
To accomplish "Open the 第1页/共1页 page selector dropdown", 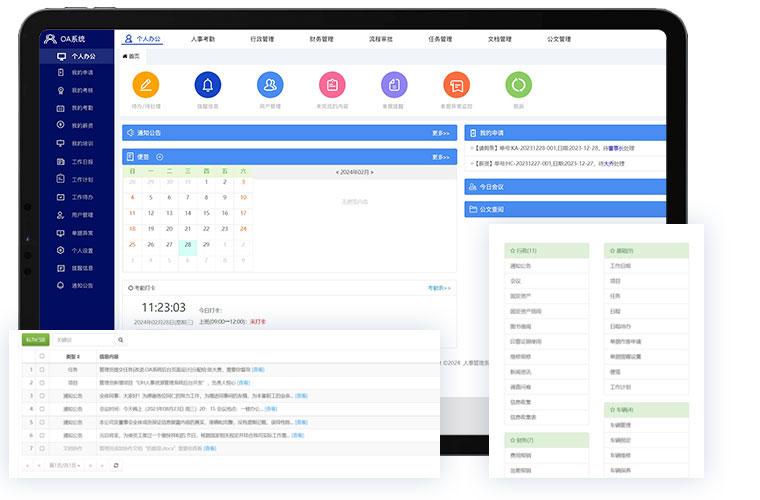I will tap(64, 466).
